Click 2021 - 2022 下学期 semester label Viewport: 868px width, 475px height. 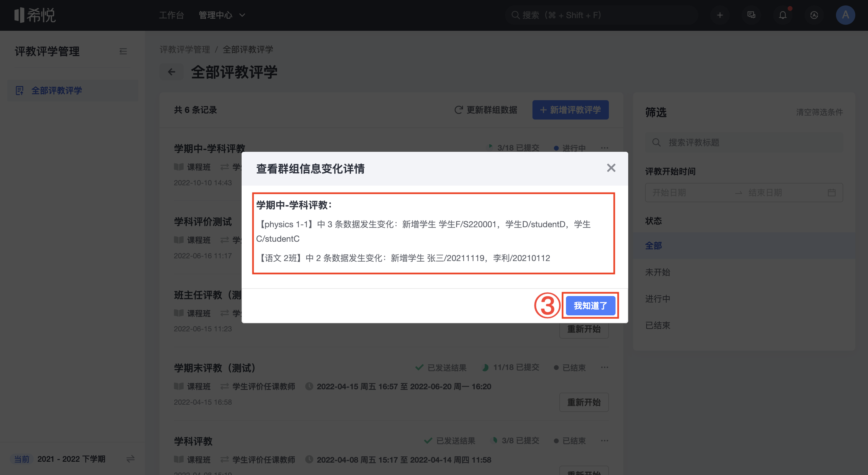click(x=72, y=459)
